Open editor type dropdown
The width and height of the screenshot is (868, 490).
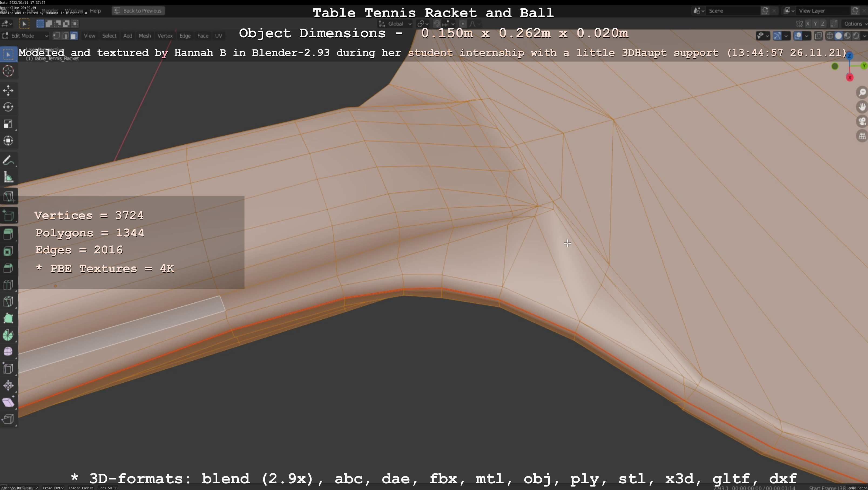click(7, 23)
